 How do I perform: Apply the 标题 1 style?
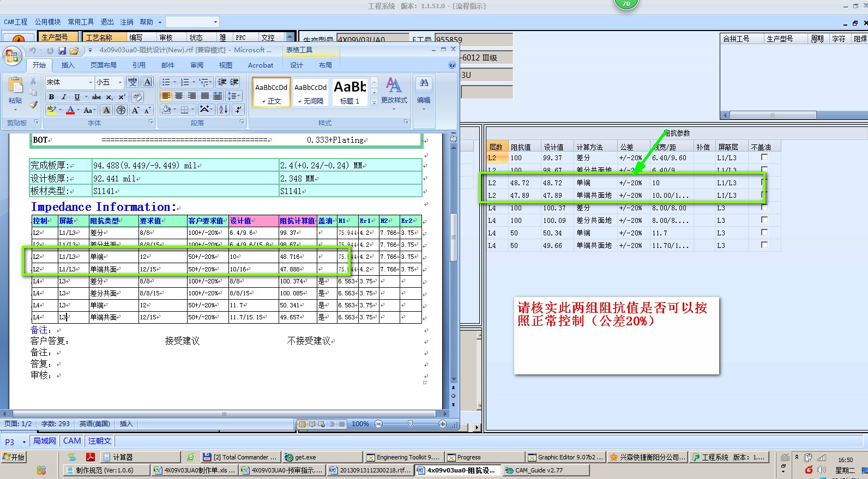pos(350,92)
